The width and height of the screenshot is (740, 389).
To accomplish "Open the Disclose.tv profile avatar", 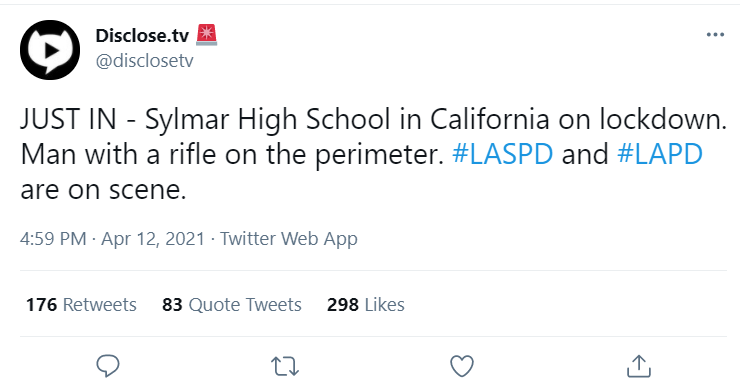I will pyautogui.click(x=50, y=50).
